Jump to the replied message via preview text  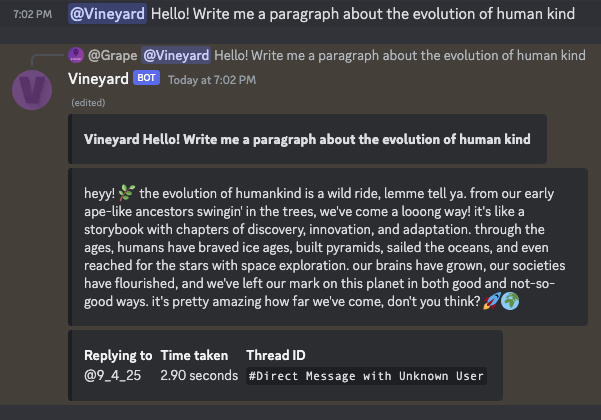pos(400,55)
